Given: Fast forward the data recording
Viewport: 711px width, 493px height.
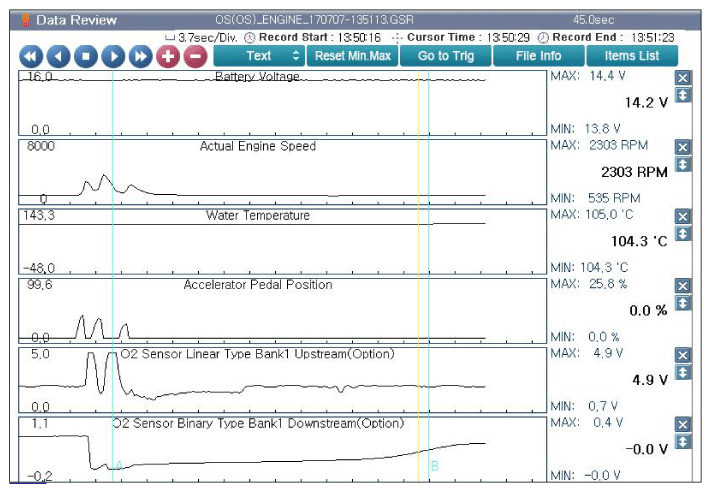Looking at the screenshot, I should tap(141, 56).
